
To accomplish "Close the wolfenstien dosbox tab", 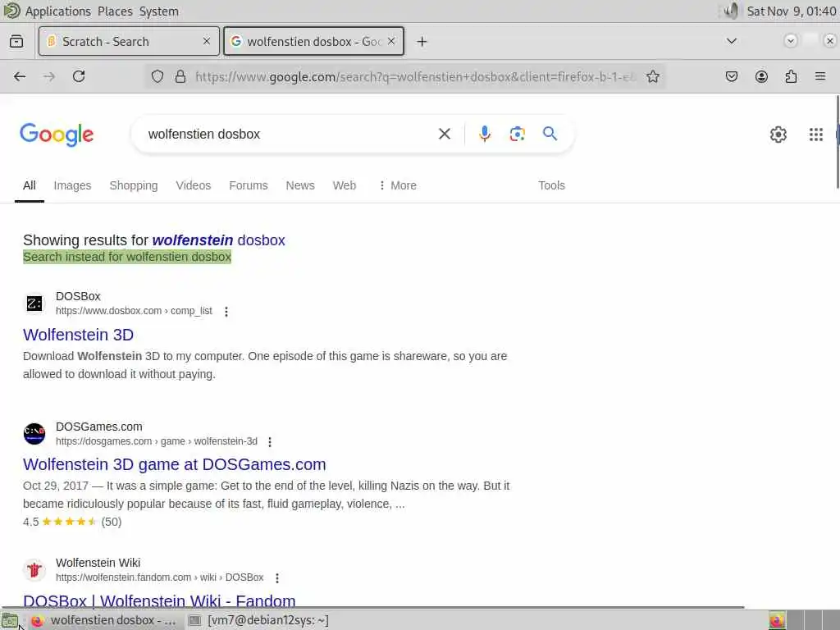I will pyautogui.click(x=391, y=41).
